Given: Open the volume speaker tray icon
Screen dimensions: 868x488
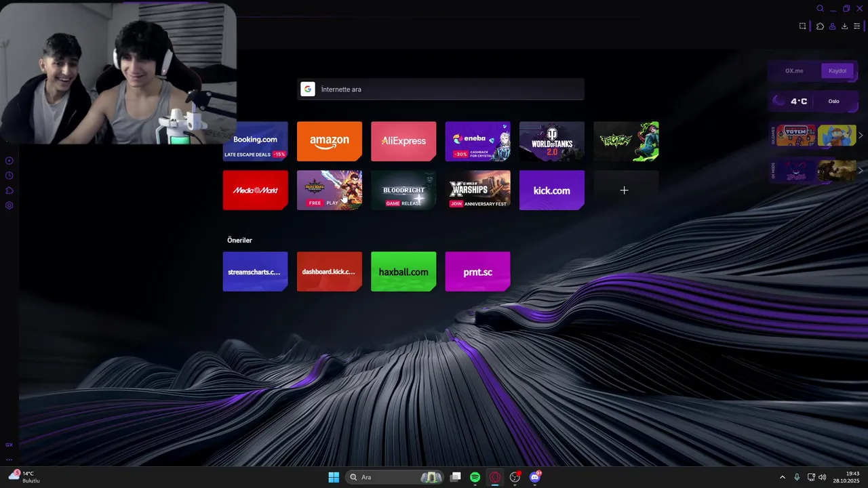Looking at the screenshot, I should click(x=823, y=477).
